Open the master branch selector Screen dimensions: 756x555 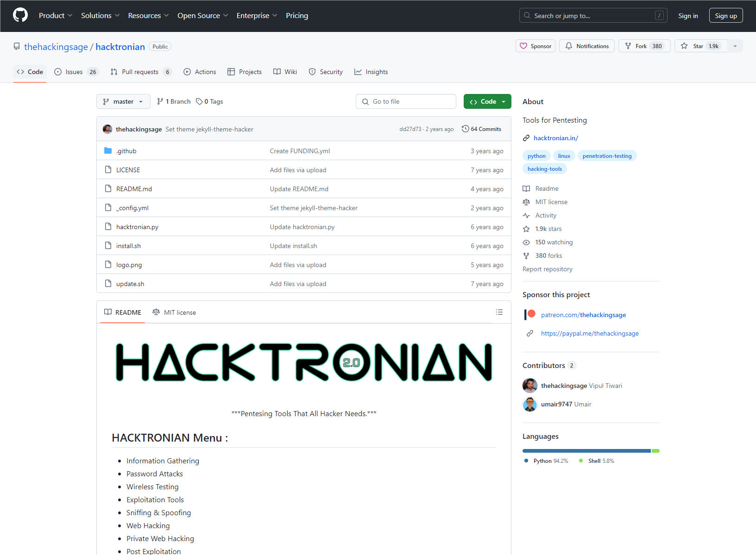click(x=123, y=101)
